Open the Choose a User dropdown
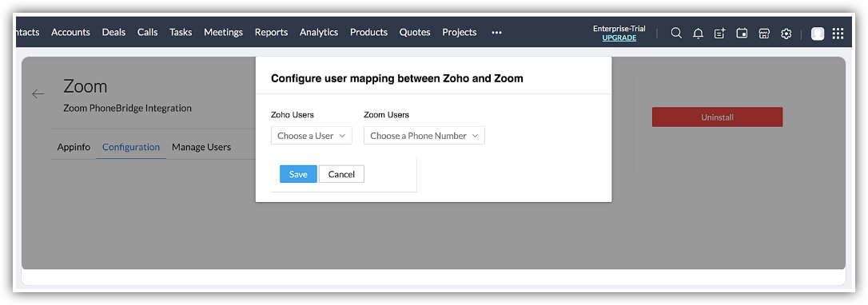The image size is (868, 305). click(x=311, y=136)
